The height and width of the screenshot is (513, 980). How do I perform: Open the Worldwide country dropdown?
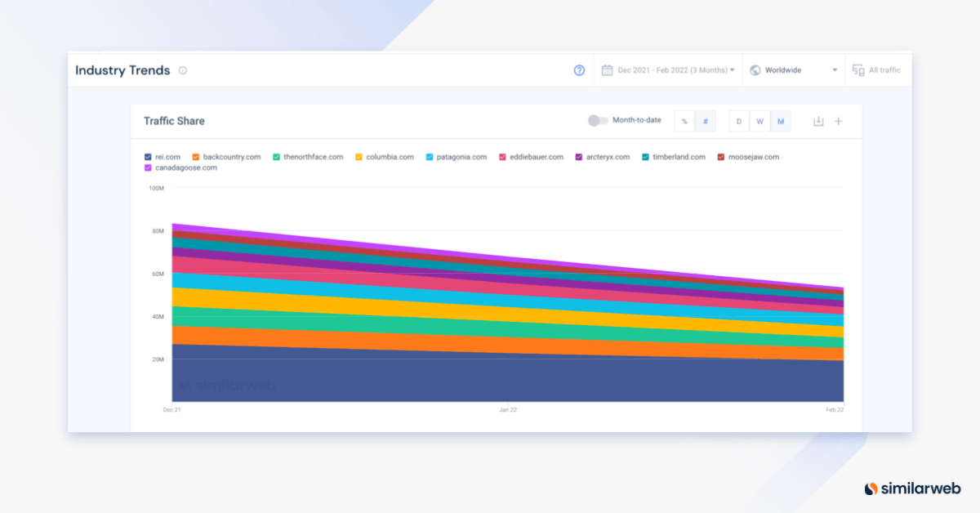[794, 70]
